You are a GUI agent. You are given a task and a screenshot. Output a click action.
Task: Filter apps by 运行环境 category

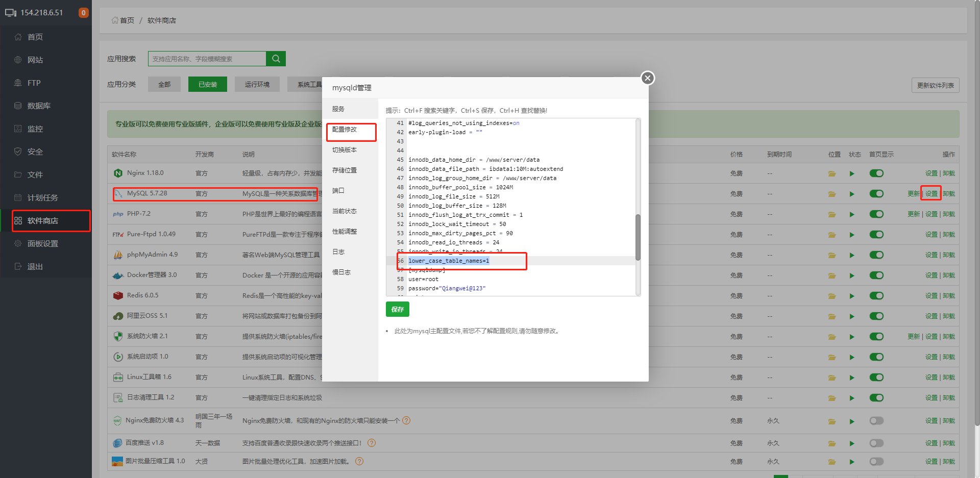(257, 84)
